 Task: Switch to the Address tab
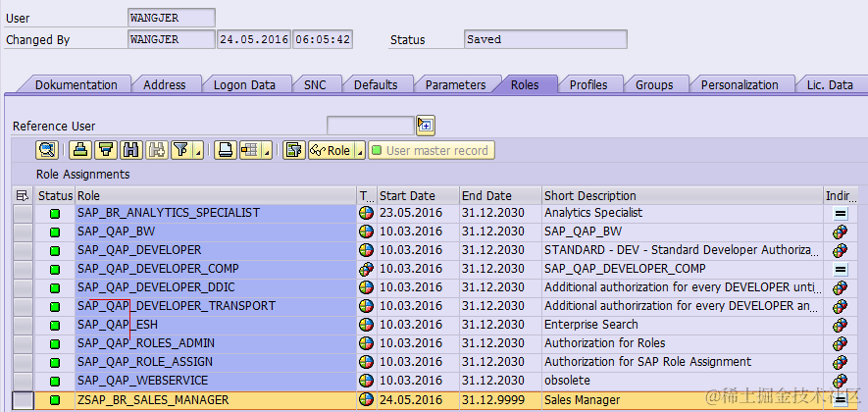(165, 84)
